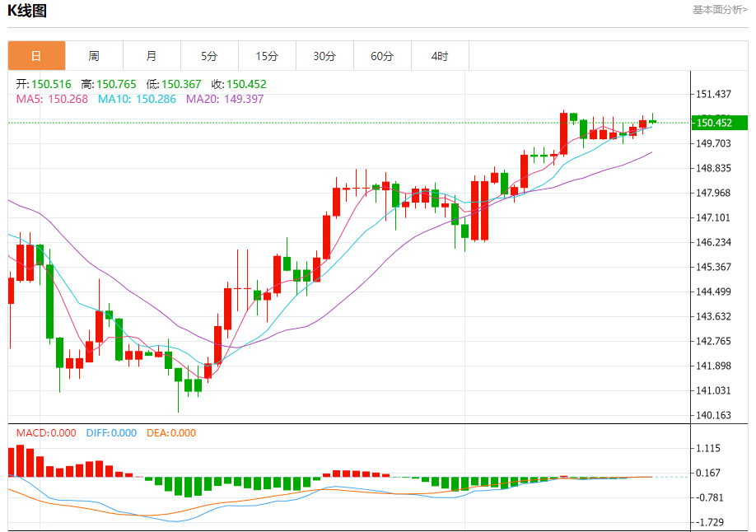Image resolution: width=756 pixels, height=532 pixels.
Task: Click the 143.632 price axis label
Action: click(x=713, y=316)
